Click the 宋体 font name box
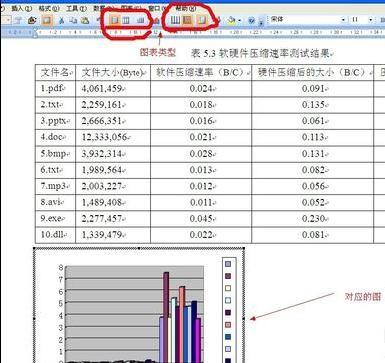 pos(306,20)
